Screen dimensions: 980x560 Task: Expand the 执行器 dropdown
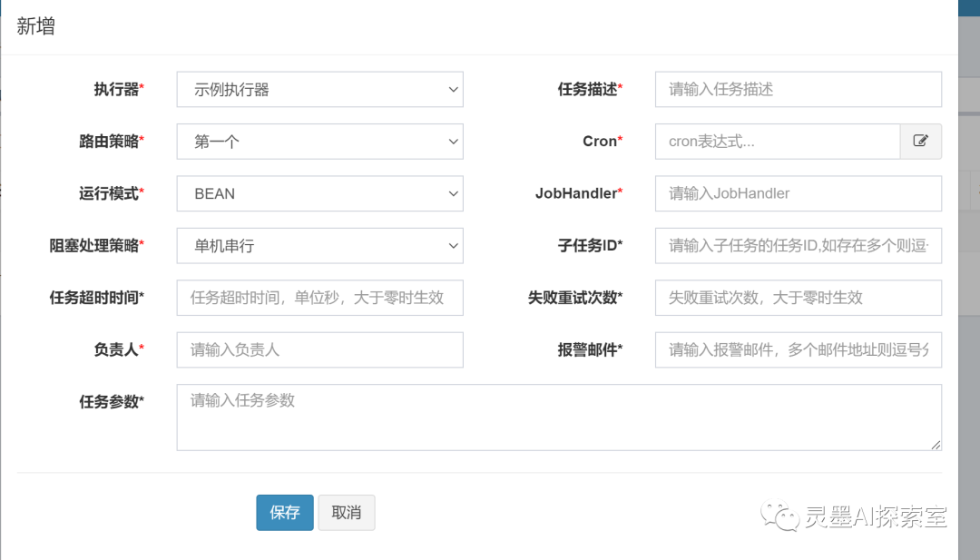coord(319,90)
